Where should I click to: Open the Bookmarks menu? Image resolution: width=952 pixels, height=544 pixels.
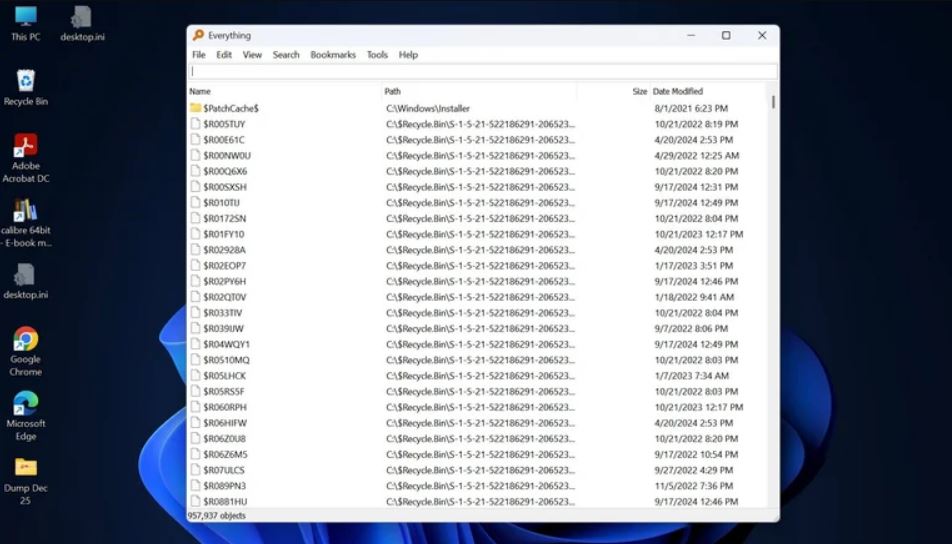pyautogui.click(x=333, y=55)
